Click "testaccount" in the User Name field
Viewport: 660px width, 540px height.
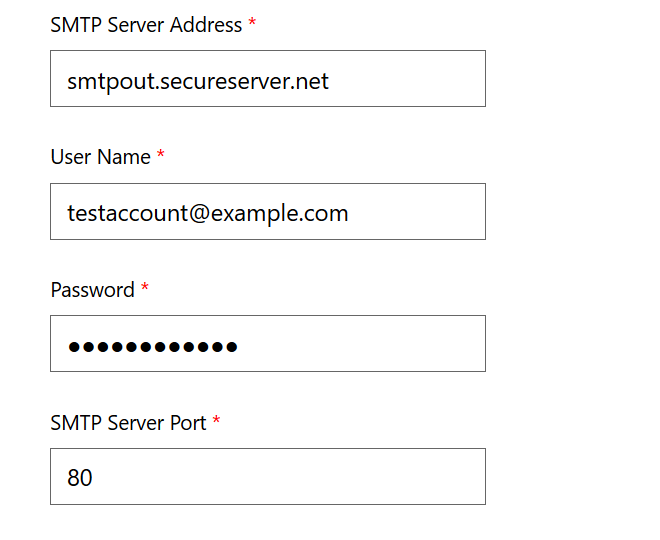click(x=122, y=213)
